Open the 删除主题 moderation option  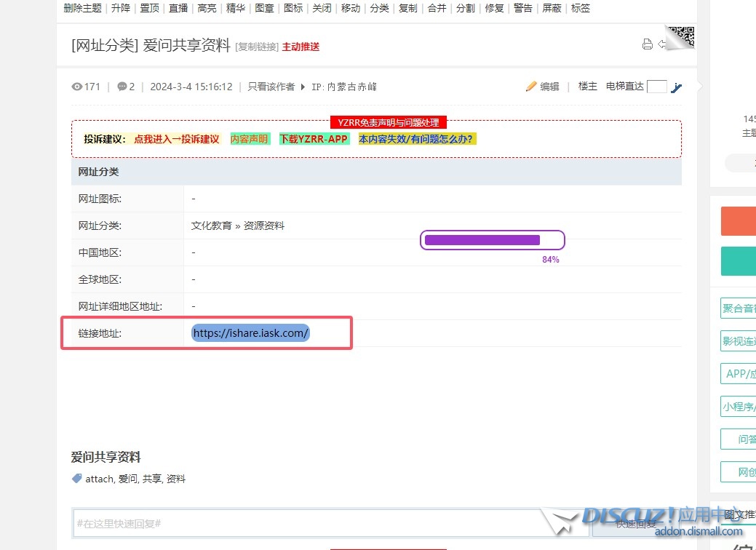[x=82, y=9]
